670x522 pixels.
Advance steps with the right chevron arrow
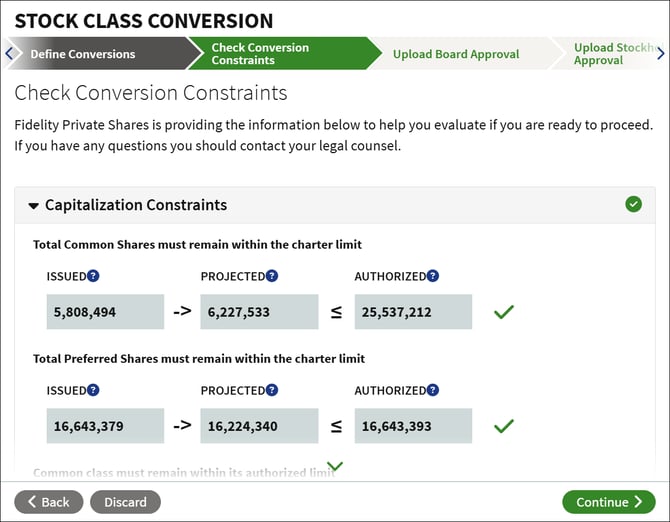coord(661,53)
